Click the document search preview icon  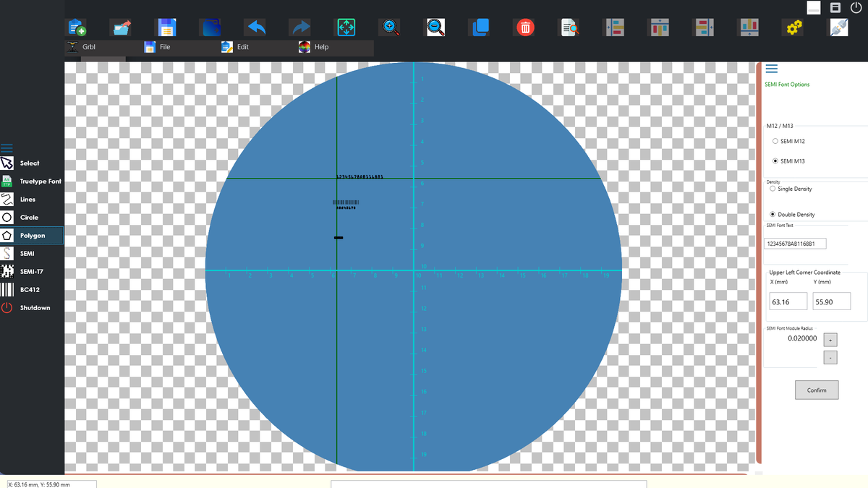tap(570, 27)
